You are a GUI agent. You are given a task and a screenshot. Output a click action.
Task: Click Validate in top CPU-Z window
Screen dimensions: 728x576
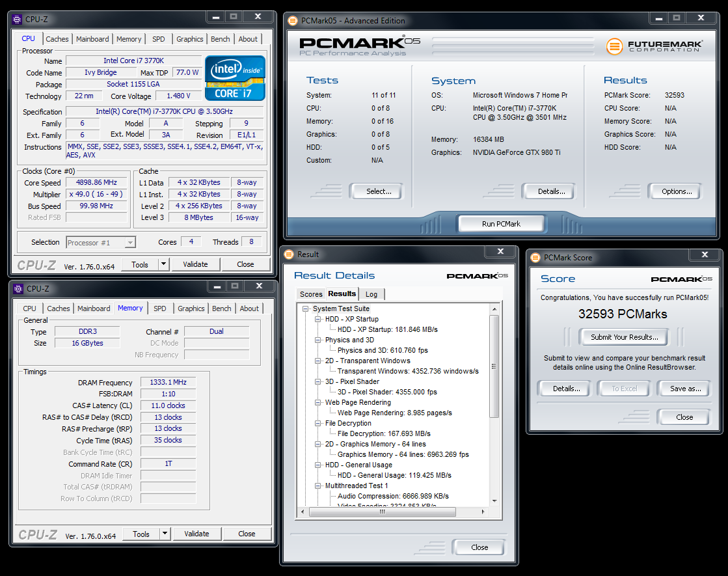[x=195, y=264]
